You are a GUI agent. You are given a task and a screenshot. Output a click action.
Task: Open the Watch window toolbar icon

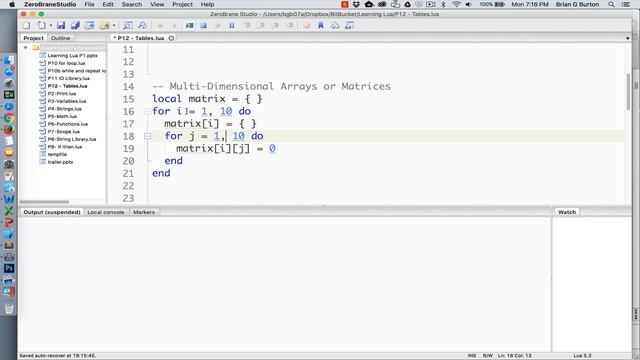click(x=349, y=26)
